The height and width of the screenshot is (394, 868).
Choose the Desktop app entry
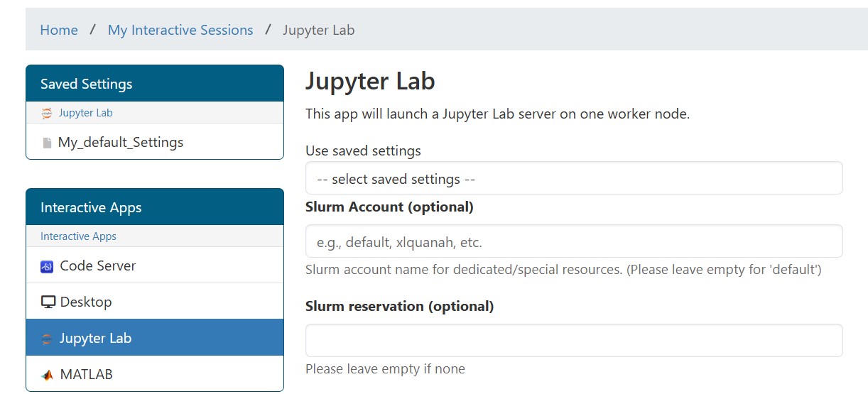[x=86, y=302]
